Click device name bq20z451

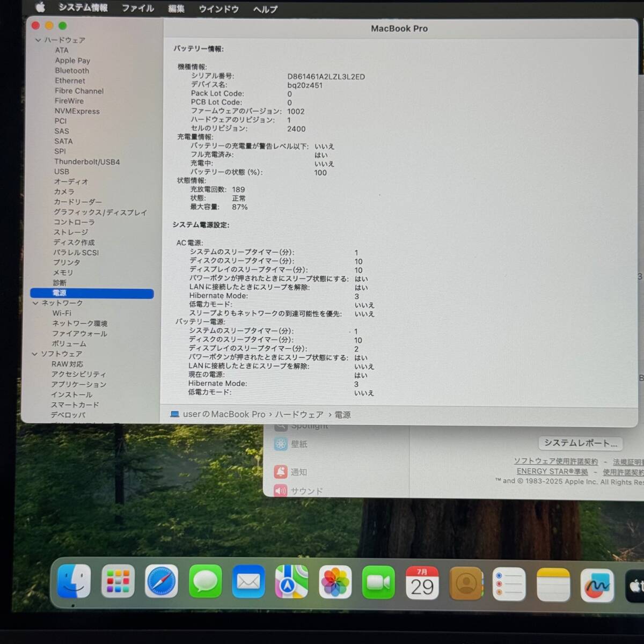pos(305,85)
